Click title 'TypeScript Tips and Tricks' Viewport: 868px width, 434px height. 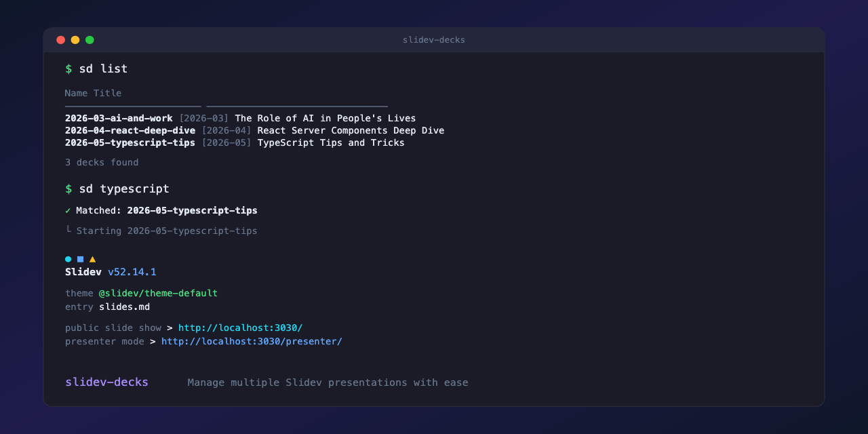(x=331, y=142)
